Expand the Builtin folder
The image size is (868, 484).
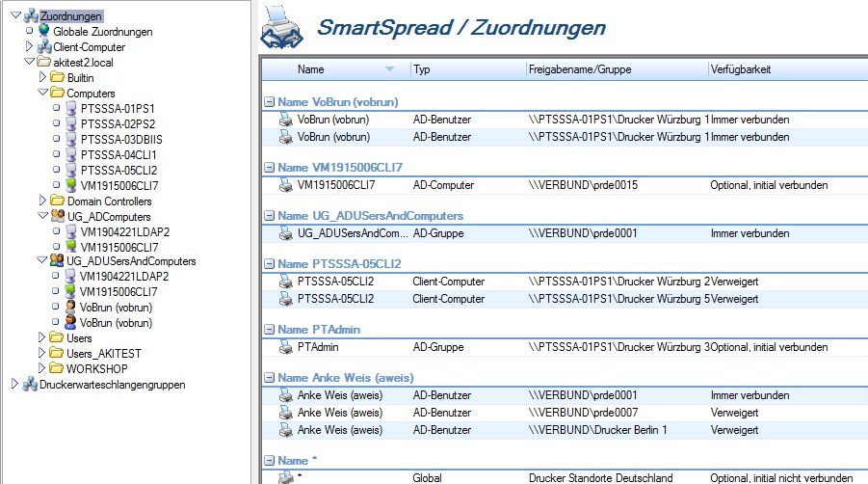(x=42, y=76)
